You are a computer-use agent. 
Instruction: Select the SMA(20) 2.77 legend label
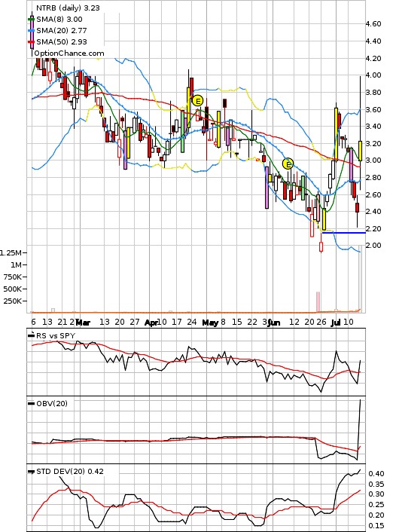[62, 31]
